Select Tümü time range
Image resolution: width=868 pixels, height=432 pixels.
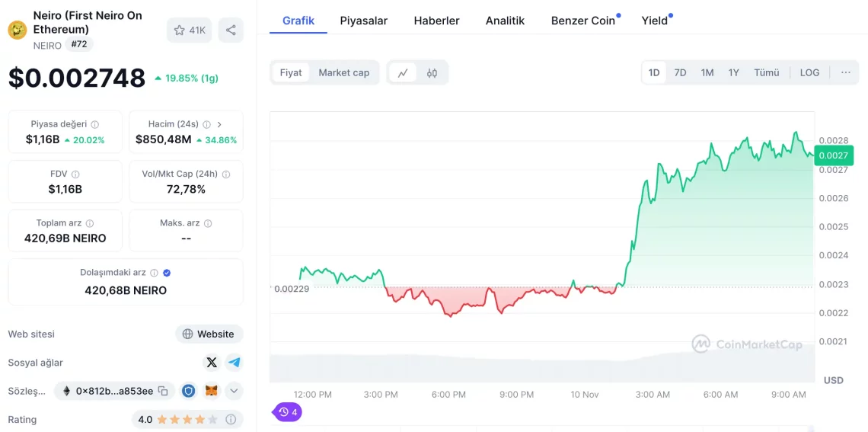[767, 72]
